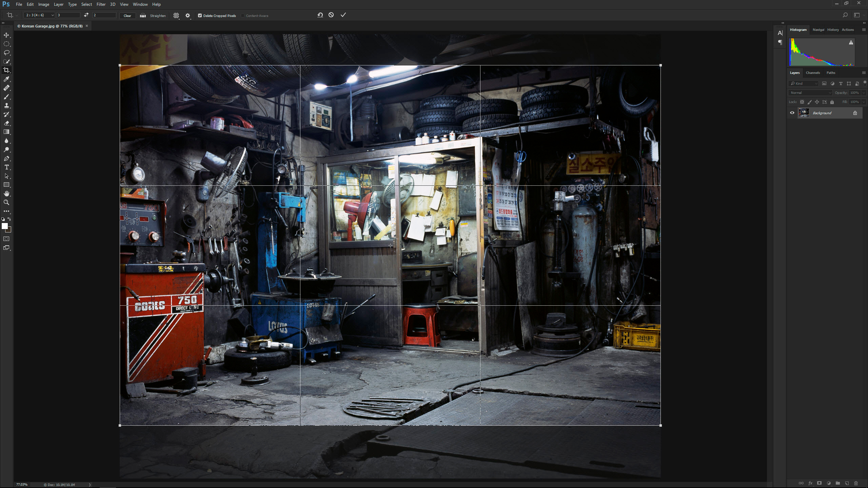Uncheck Delete Cropped Pixels
Viewport: 868px width, 488px height.
200,16
